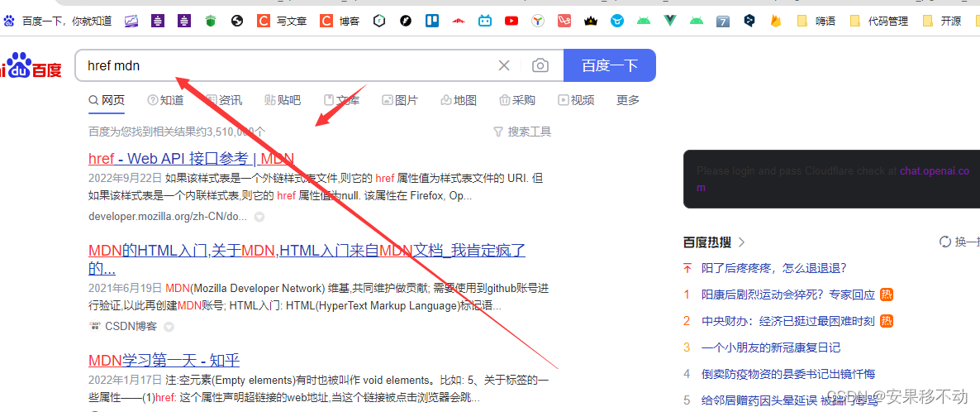980x412 pixels.
Task: Switch to the 采购 tab
Action: pyautogui.click(x=517, y=100)
